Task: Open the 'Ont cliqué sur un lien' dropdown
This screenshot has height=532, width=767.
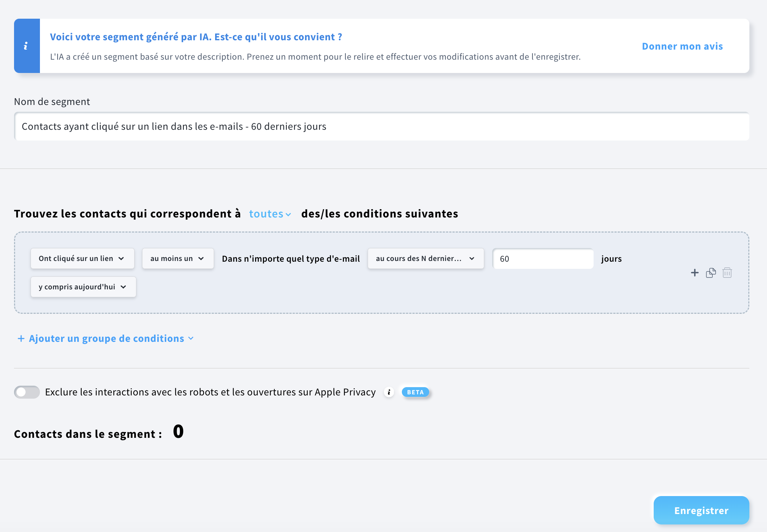Action: pyautogui.click(x=82, y=258)
